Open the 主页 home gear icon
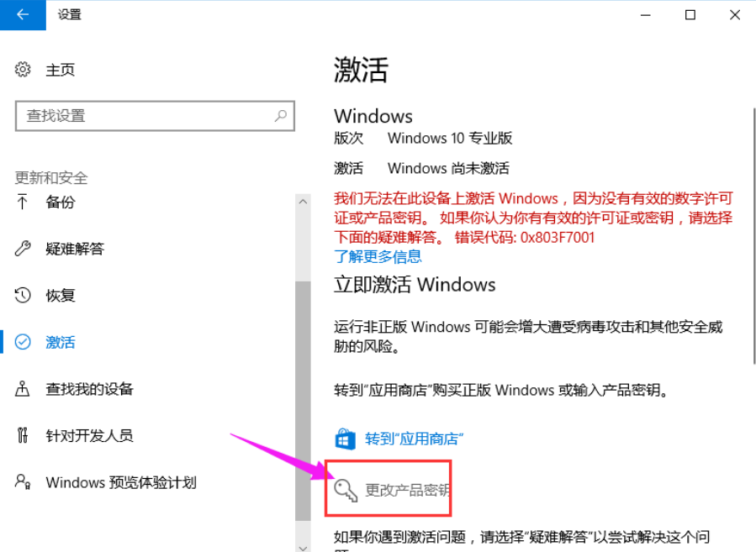 click(x=23, y=70)
